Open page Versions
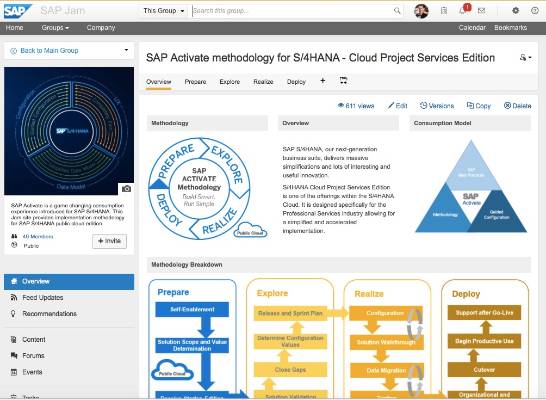This screenshot has width=546, height=400. (437, 105)
